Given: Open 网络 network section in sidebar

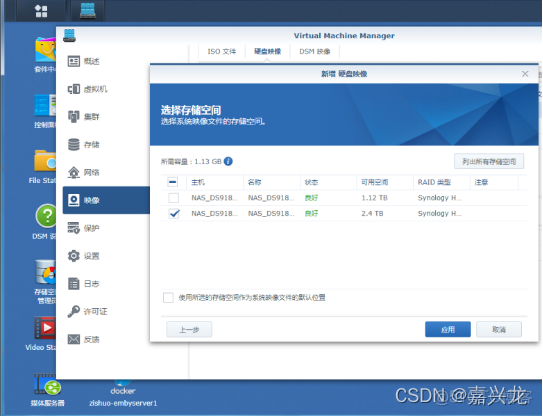Looking at the screenshot, I should click(x=106, y=172).
